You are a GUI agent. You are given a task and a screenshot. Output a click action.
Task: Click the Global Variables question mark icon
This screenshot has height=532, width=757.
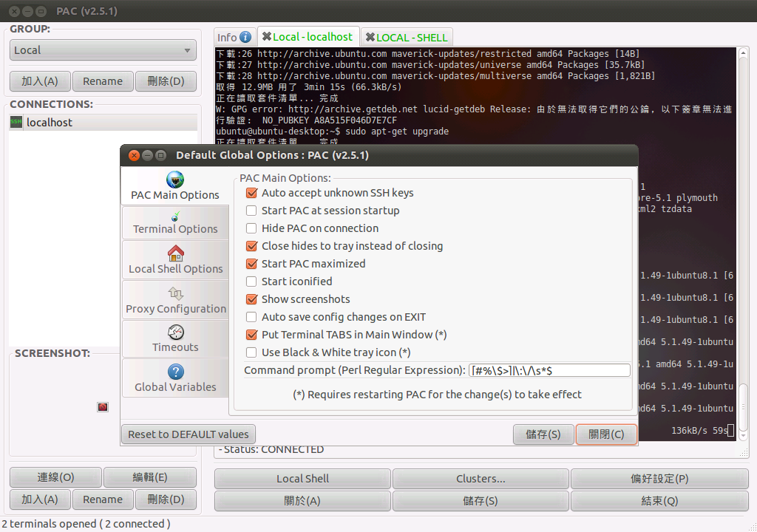(x=176, y=372)
